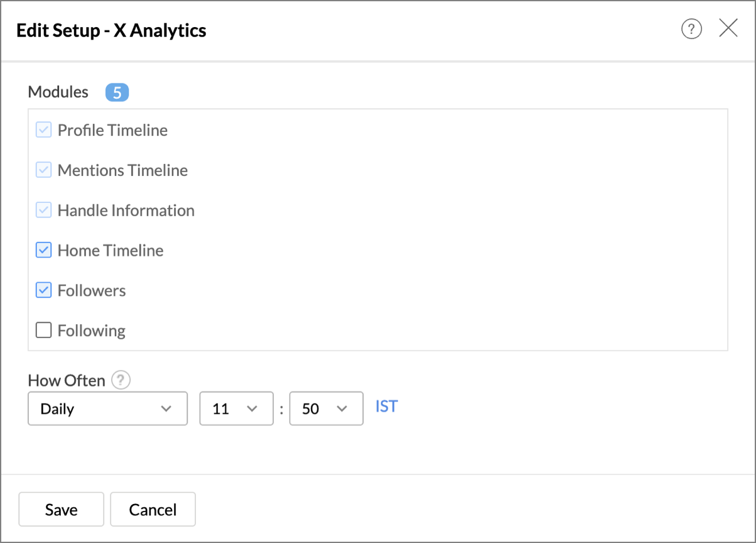This screenshot has width=756, height=543.
Task: Click the Modules heading label
Action: tap(58, 92)
